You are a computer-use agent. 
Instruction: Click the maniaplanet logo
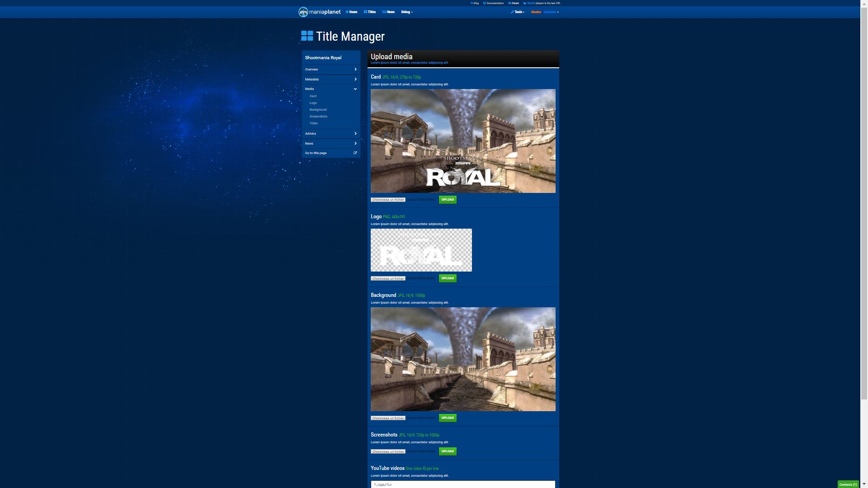coord(319,12)
